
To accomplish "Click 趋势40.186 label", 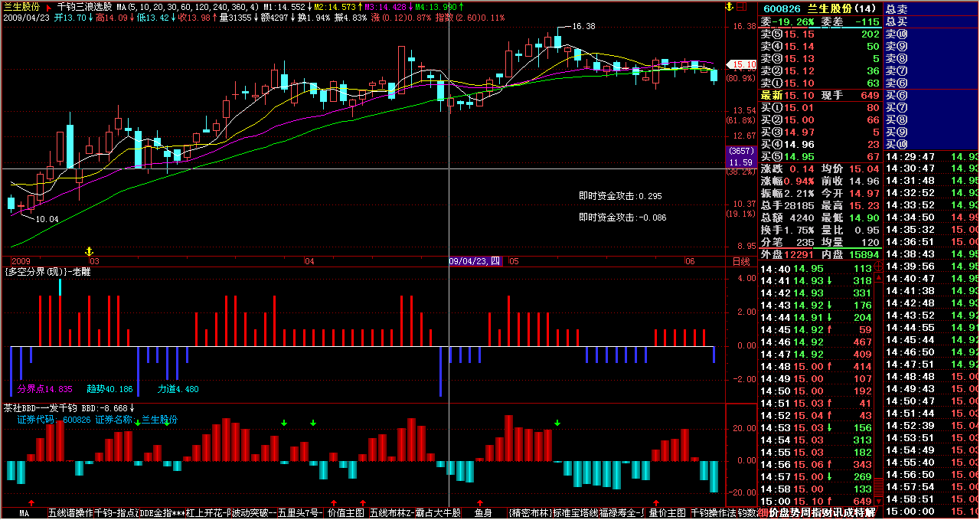I will click(109, 389).
